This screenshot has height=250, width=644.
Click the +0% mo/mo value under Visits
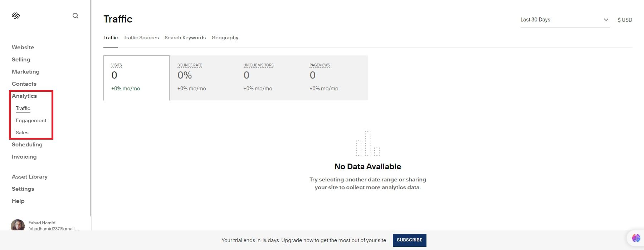click(x=126, y=89)
